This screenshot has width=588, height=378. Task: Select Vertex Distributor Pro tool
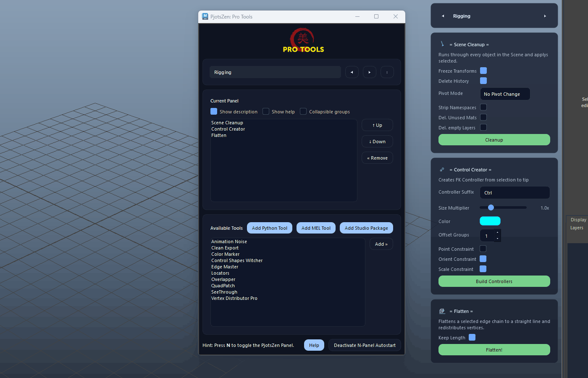pyautogui.click(x=234, y=298)
